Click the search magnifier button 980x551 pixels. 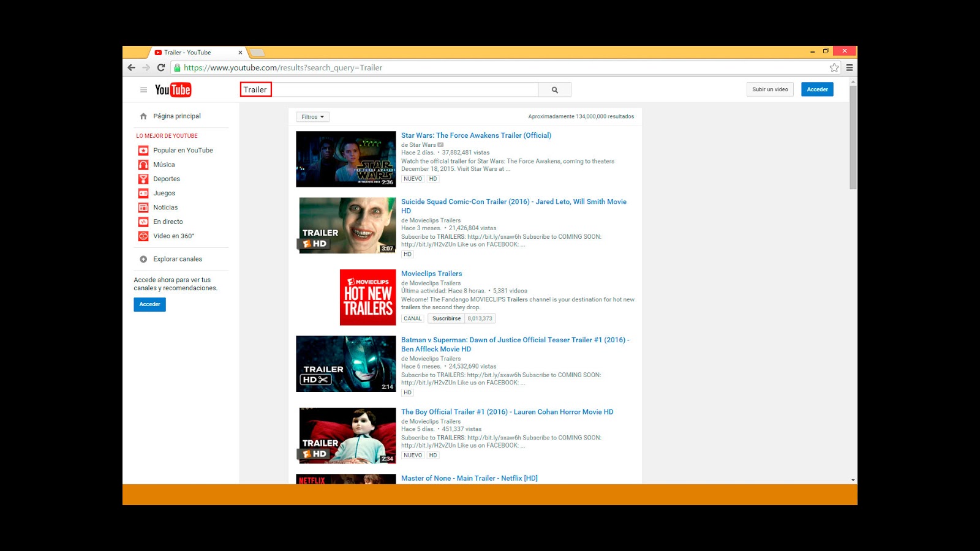click(x=555, y=90)
